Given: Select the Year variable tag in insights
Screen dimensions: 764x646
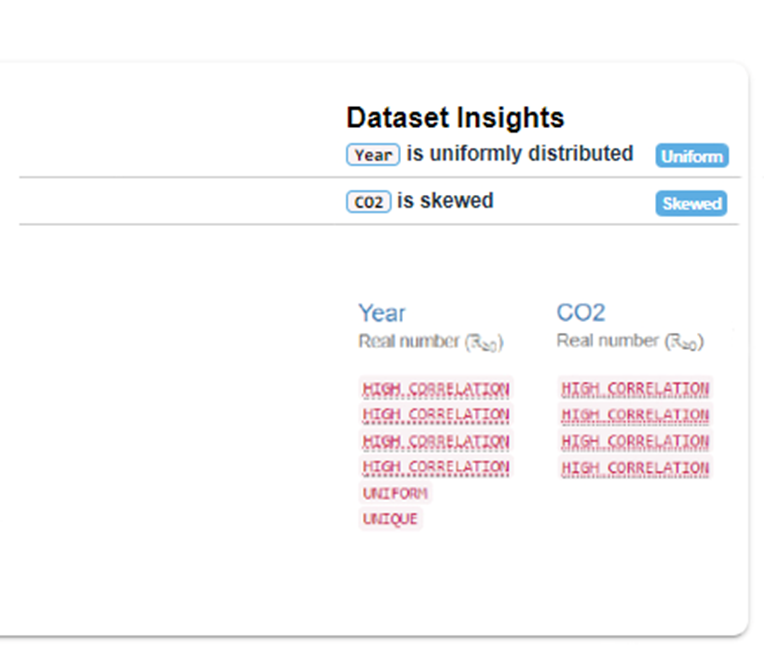Looking at the screenshot, I should (373, 155).
